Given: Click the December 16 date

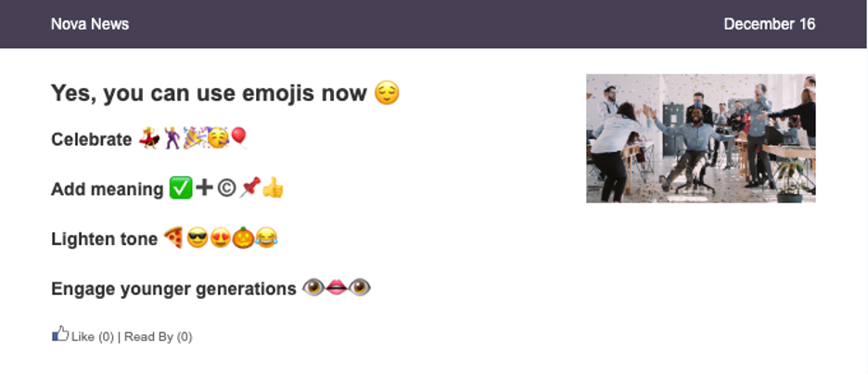Looking at the screenshot, I should [x=770, y=24].
